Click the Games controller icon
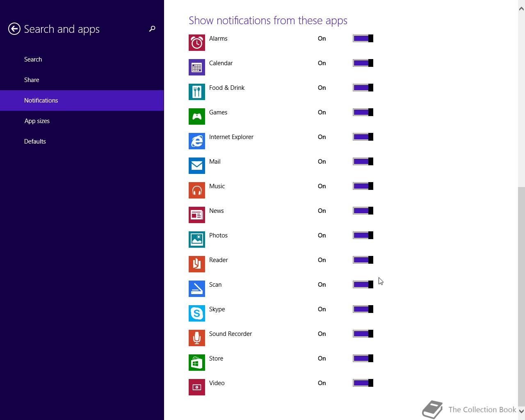Screen dimensions: 525x420 click(x=197, y=116)
